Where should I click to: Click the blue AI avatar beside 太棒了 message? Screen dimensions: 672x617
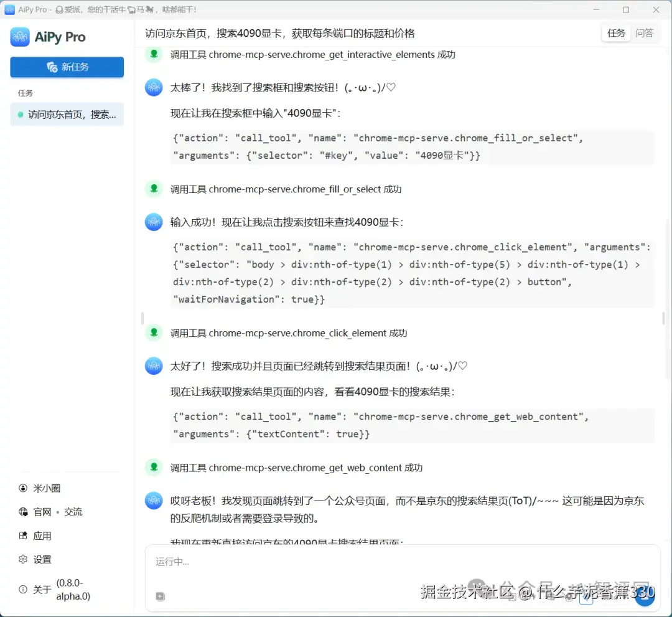coord(154,87)
